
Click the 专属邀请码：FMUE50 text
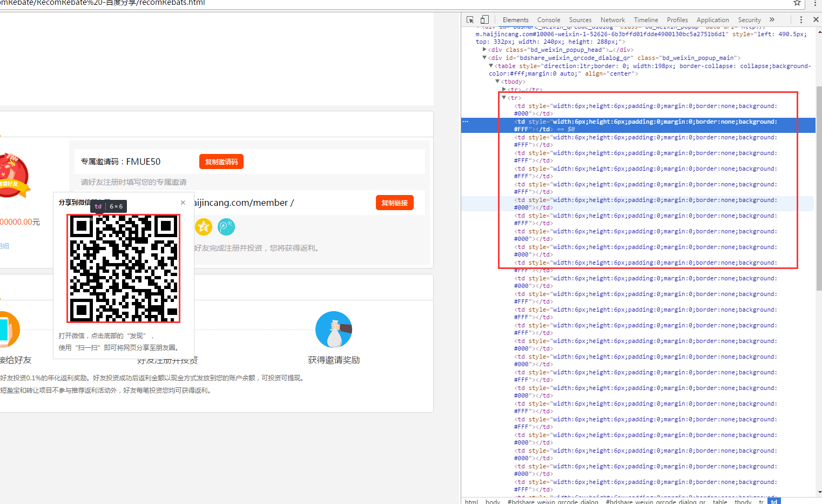120,162
